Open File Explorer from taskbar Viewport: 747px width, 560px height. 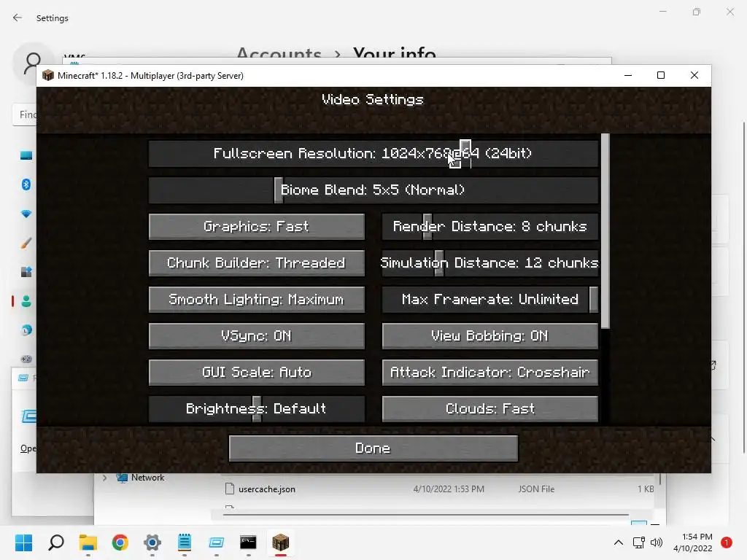click(x=88, y=542)
